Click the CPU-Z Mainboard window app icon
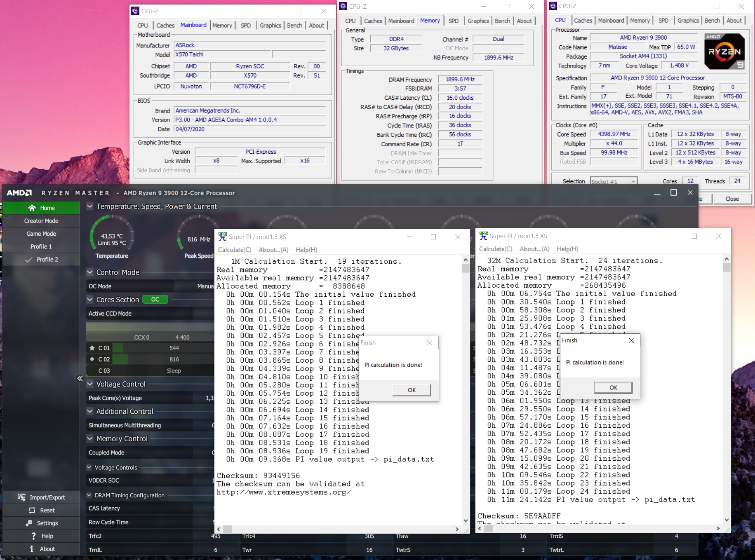This screenshot has height=560, width=755. coord(135,11)
